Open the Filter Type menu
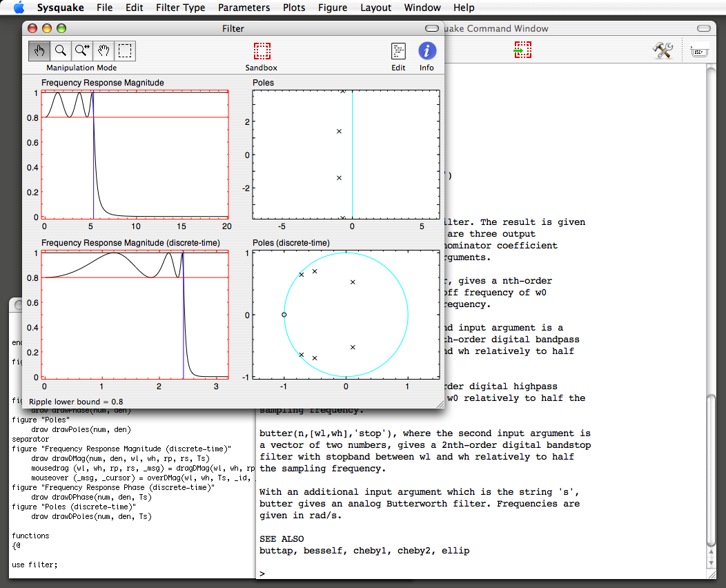The width and height of the screenshot is (726, 588). coord(181,8)
